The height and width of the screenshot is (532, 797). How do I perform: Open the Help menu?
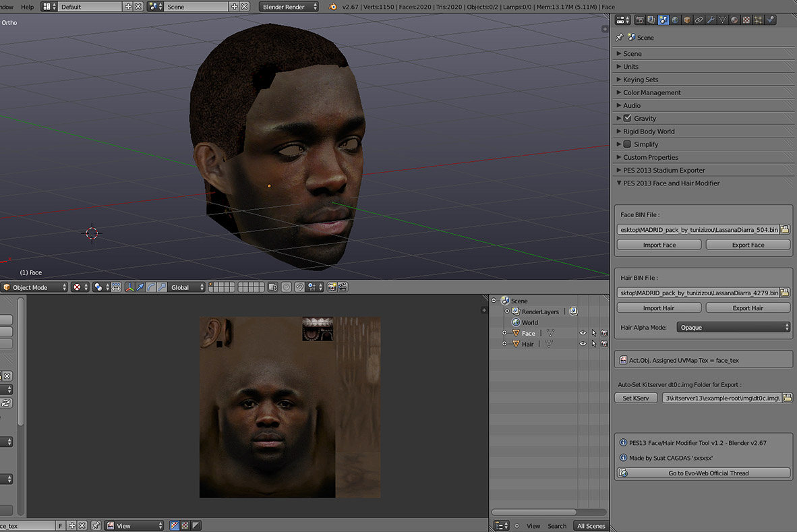(27, 7)
